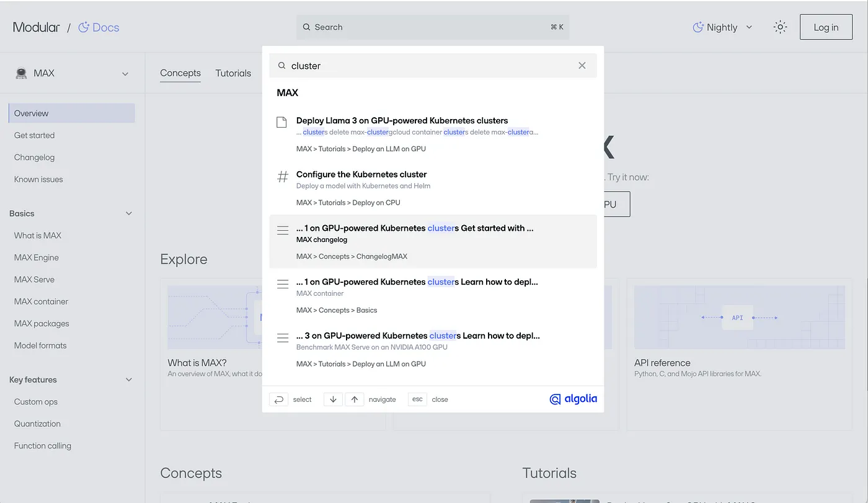
Task: Switch to the Concepts tab
Action: (180, 73)
